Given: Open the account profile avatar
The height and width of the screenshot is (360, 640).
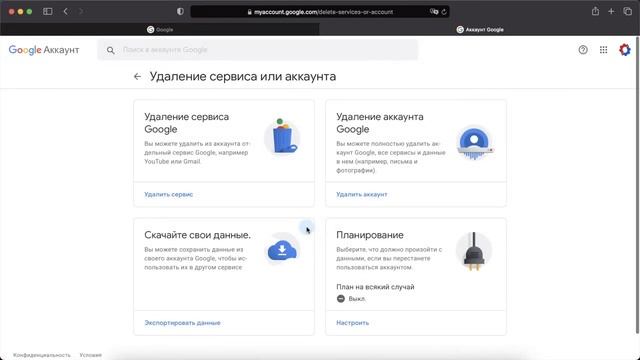Looking at the screenshot, I should click(624, 50).
